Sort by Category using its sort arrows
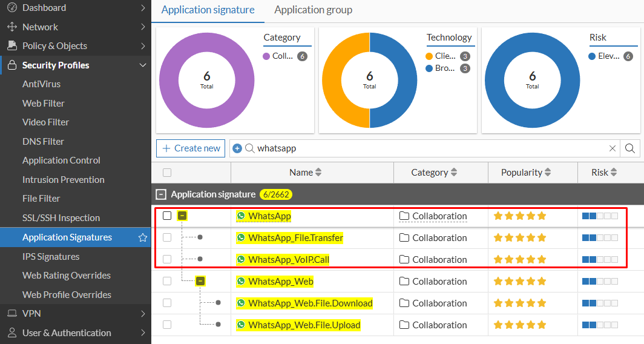The image size is (644, 344). 454,172
